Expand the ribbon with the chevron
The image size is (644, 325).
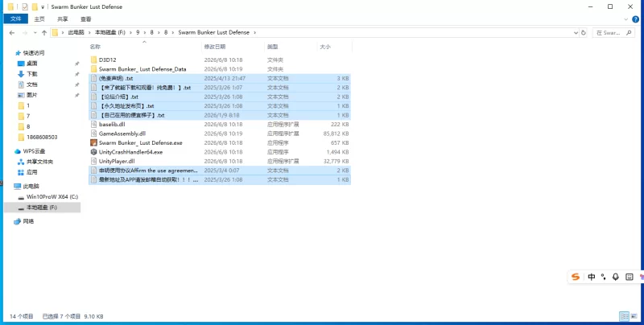click(626, 19)
